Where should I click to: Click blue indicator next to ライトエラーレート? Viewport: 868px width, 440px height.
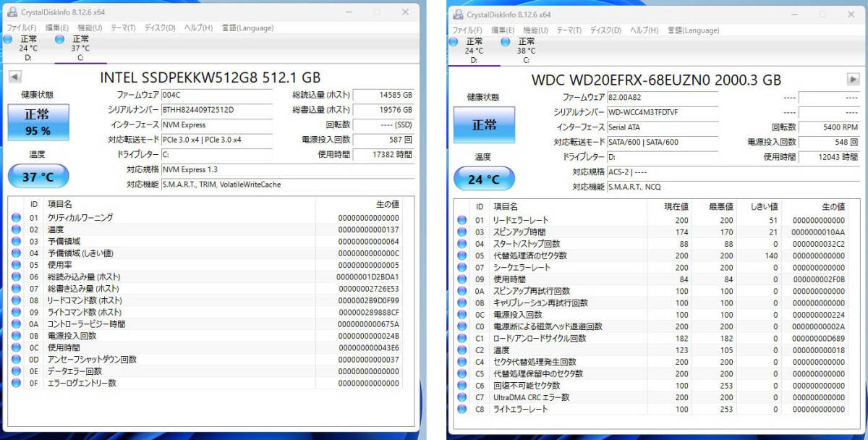pos(461,410)
